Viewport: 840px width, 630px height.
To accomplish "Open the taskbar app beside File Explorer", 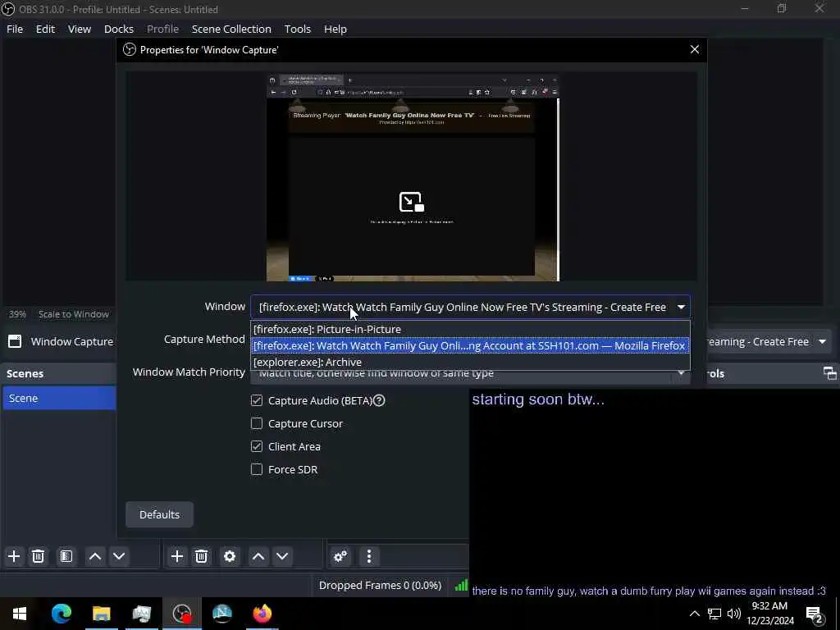I will (142, 614).
